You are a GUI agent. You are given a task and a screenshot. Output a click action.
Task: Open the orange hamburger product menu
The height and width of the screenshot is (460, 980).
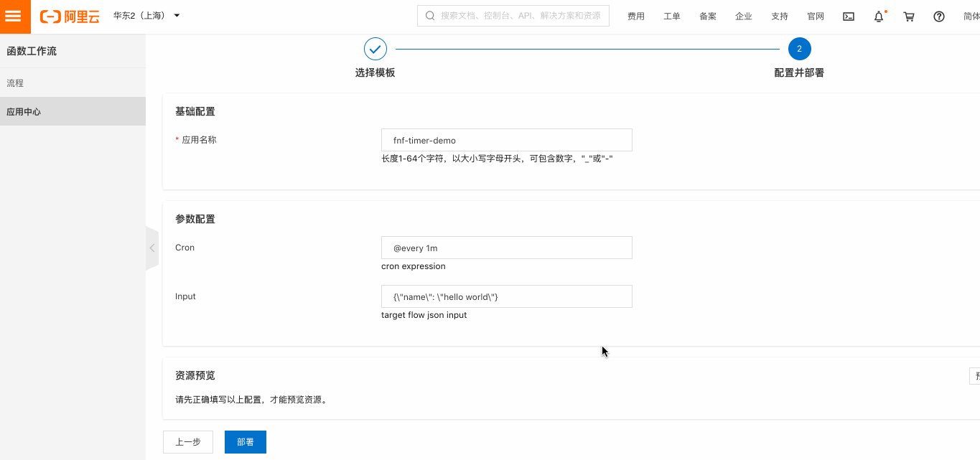pos(14,16)
